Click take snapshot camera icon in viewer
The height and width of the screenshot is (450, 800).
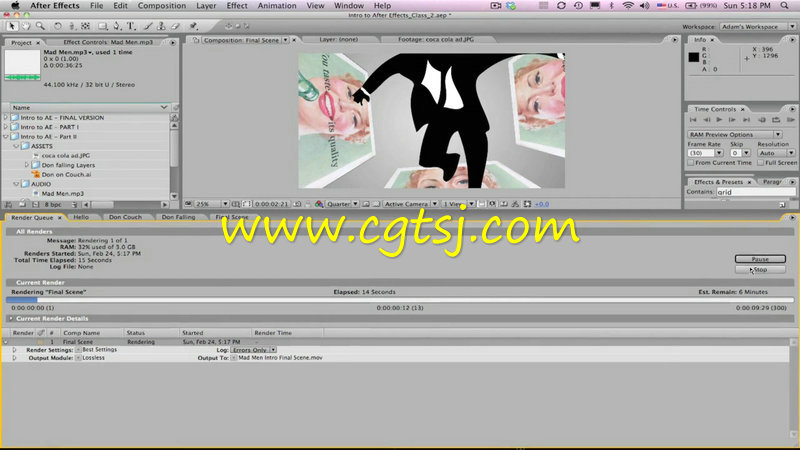297,204
